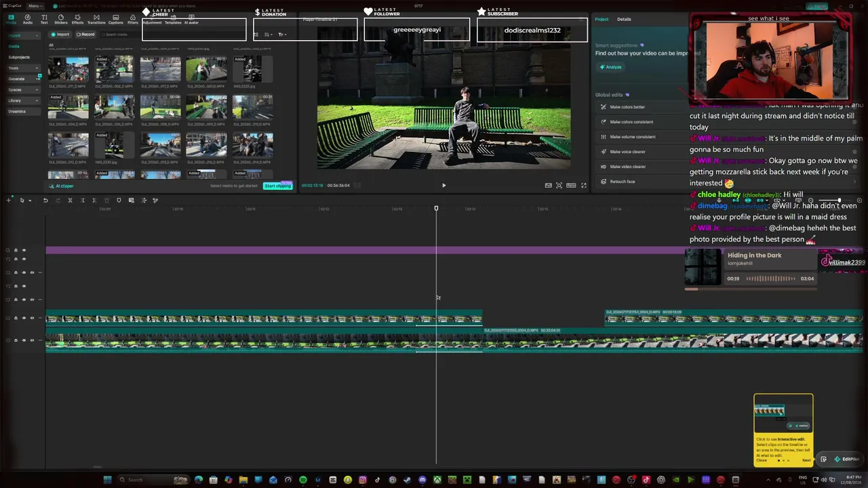Click the Record button
868x488 pixels.
pos(85,35)
